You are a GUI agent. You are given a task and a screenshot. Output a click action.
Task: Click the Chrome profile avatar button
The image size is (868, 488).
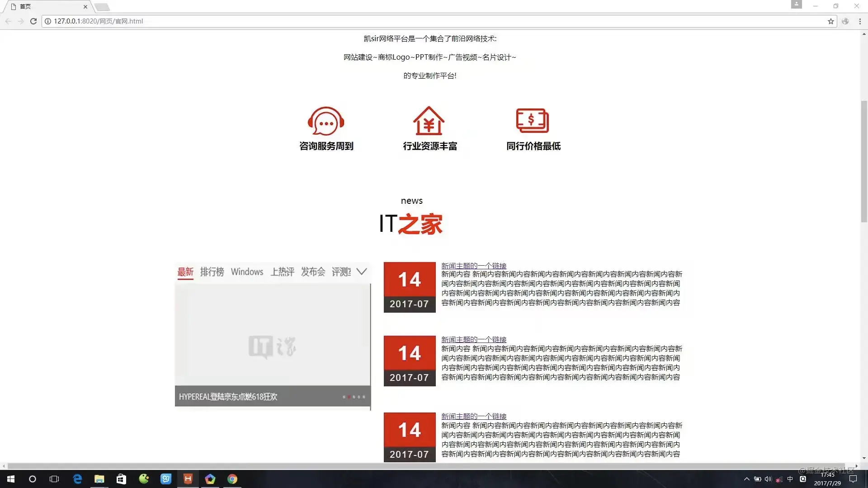(797, 5)
